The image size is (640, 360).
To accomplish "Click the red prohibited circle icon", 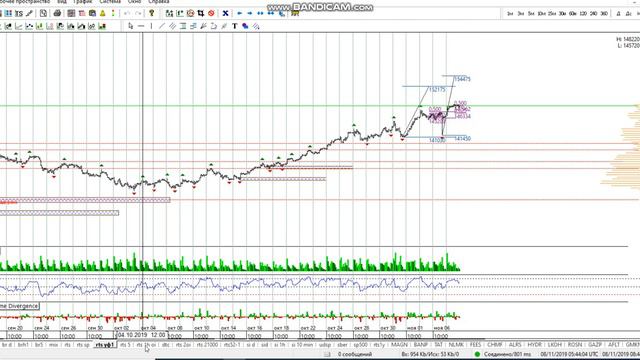I will coord(211,13).
